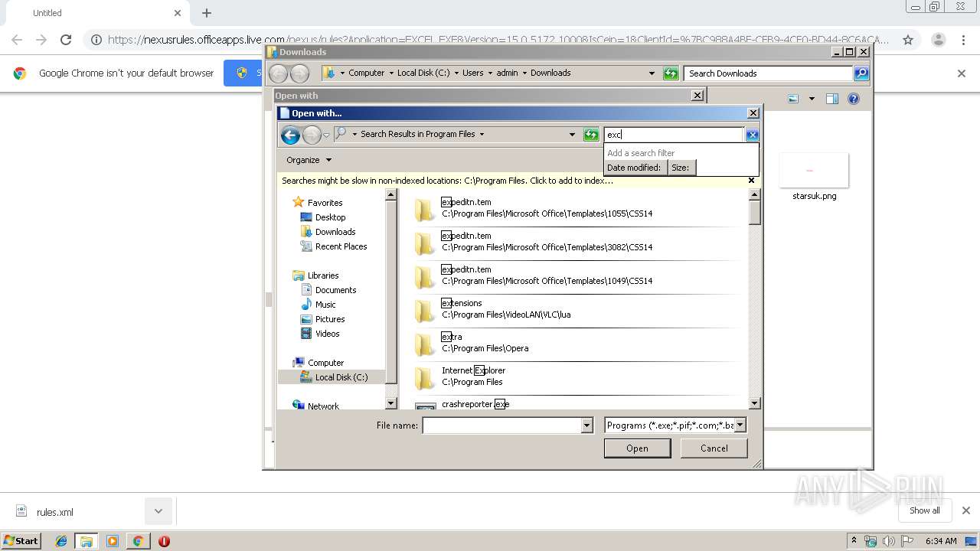The width and height of the screenshot is (980, 551).
Task: Select Desktop in Favorites
Action: [x=330, y=217]
